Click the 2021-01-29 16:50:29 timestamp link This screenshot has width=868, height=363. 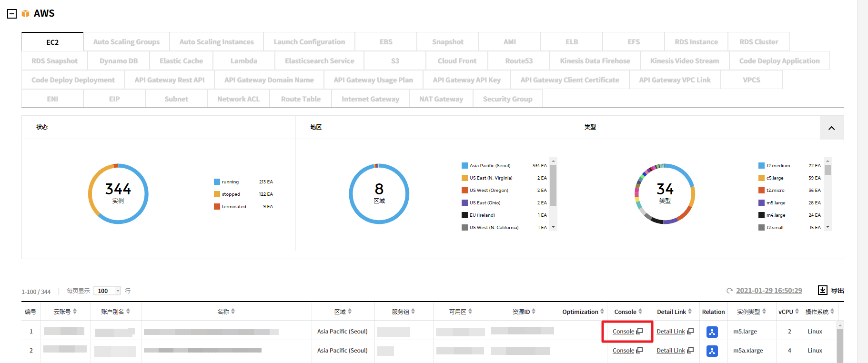(x=768, y=291)
